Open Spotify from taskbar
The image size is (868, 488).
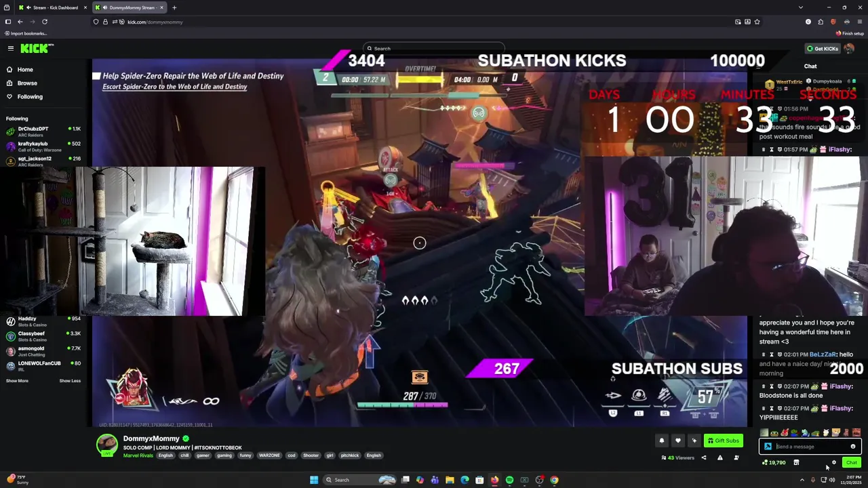(509, 480)
